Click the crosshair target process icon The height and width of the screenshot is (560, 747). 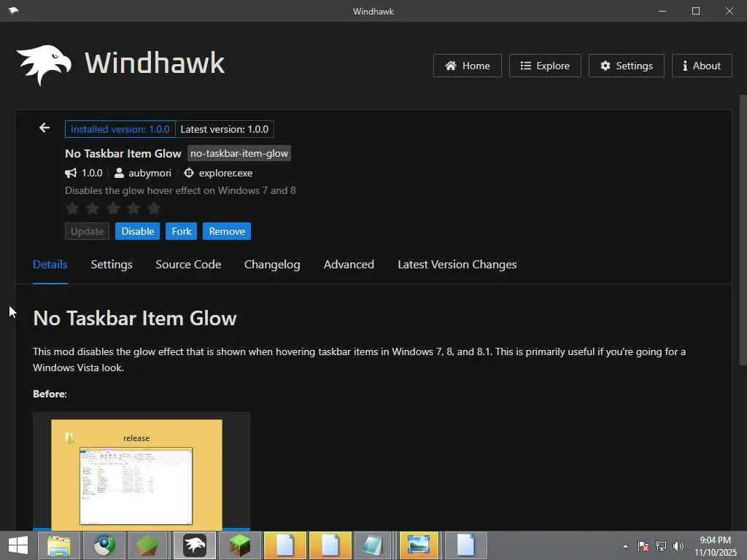point(189,173)
